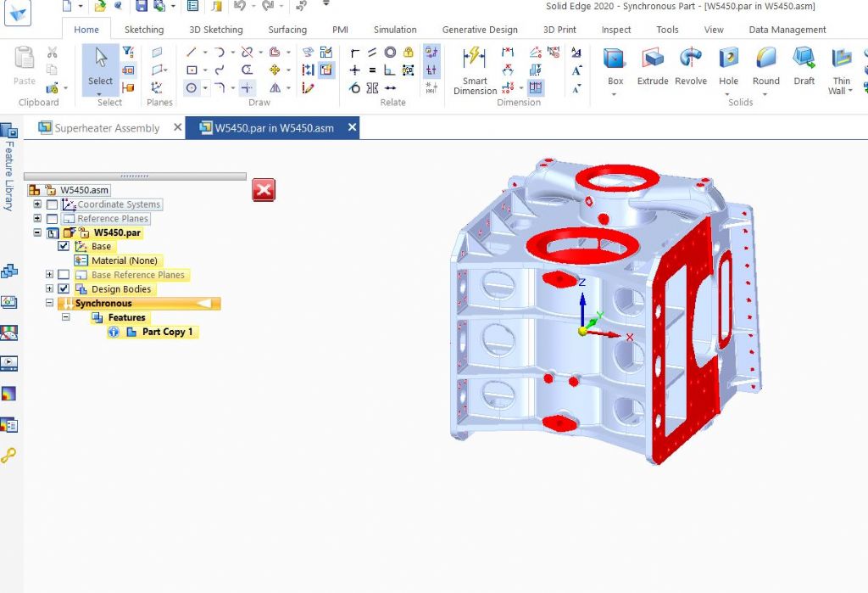Toggle highlighted dimension option in Dimension group
Screen dimensions: 868x593
click(536, 87)
